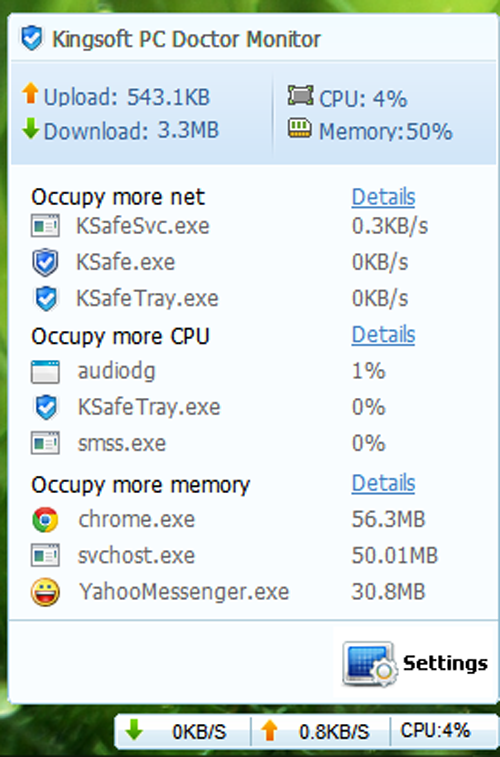Open the Settings button
The width and height of the screenshot is (500, 757).
415,663
